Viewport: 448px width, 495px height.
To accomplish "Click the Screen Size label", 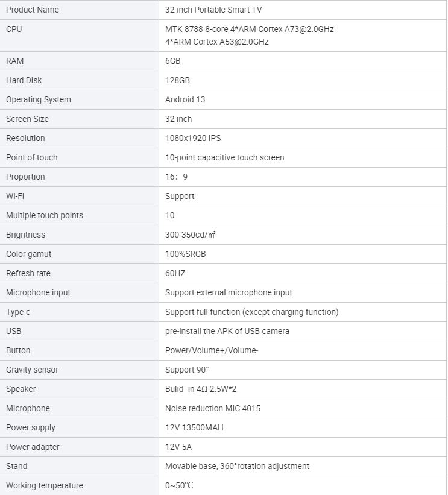I will [x=27, y=119].
